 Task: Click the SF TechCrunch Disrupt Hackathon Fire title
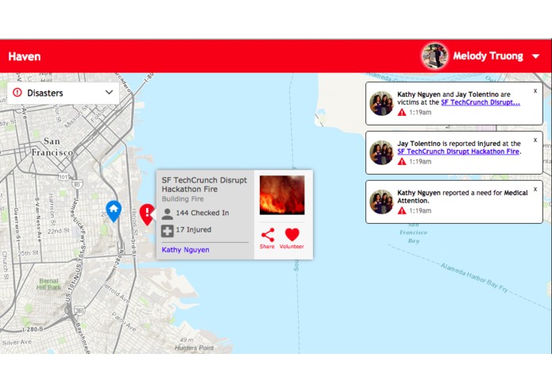pos(204,185)
